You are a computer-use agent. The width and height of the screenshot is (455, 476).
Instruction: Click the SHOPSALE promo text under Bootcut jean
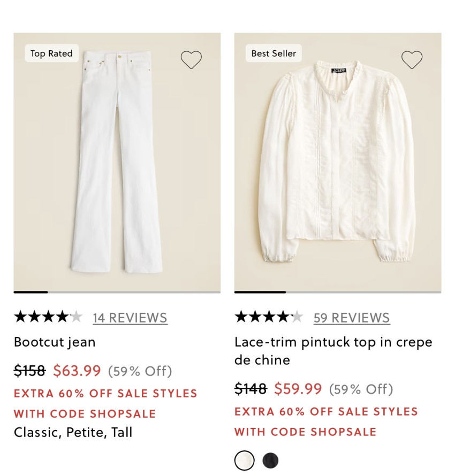pyautogui.click(x=105, y=403)
